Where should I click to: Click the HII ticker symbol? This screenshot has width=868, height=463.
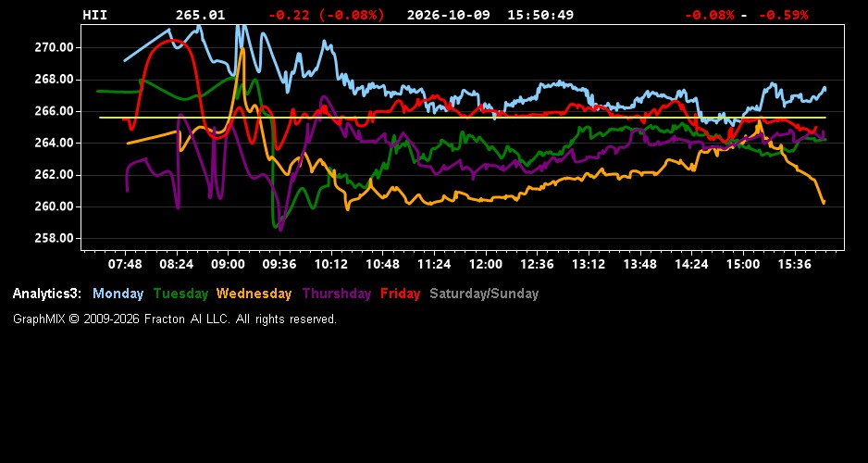(x=94, y=15)
